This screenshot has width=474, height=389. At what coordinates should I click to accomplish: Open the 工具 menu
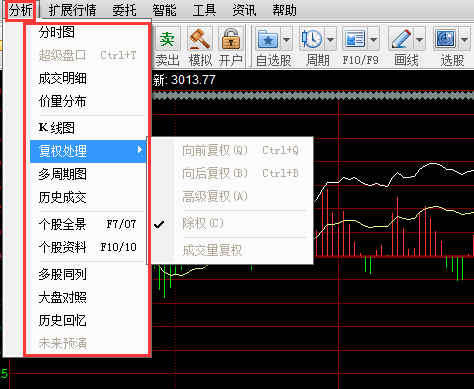(204, 10)
